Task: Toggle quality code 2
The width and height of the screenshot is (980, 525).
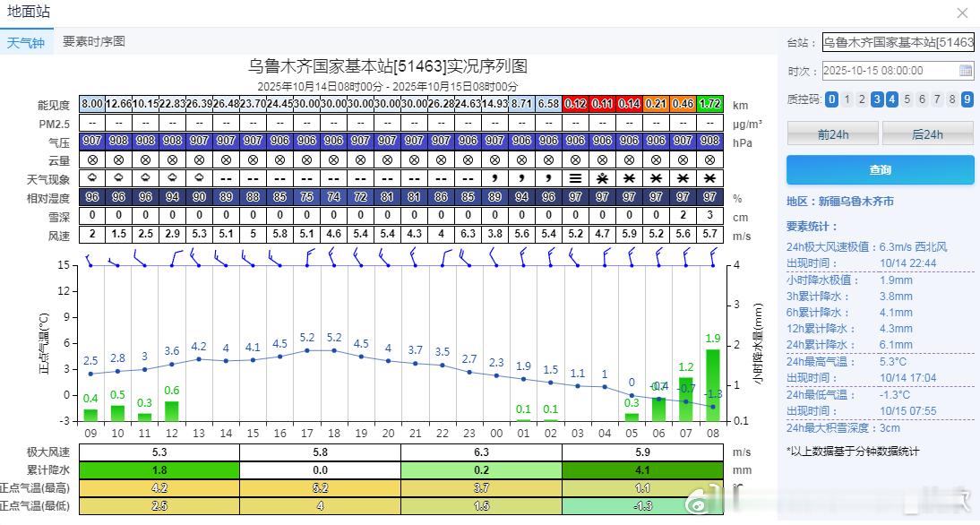Action: (862, 99)
